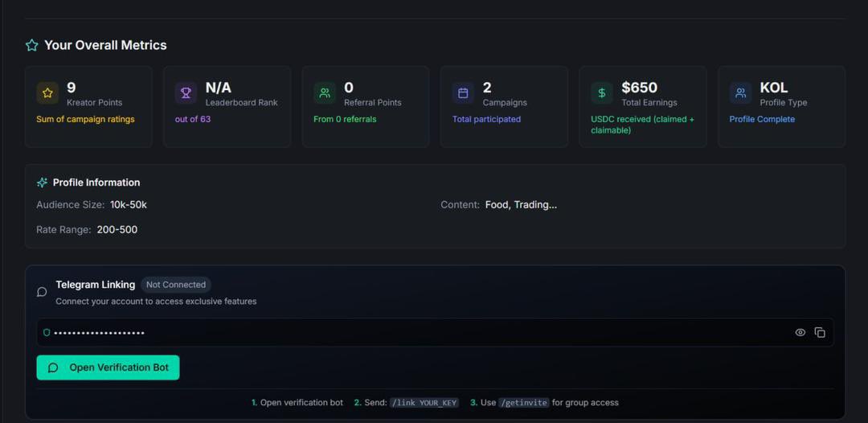Click the shield icon in the key field
This screenshot has height=423, width=868.
coord(47,333)
